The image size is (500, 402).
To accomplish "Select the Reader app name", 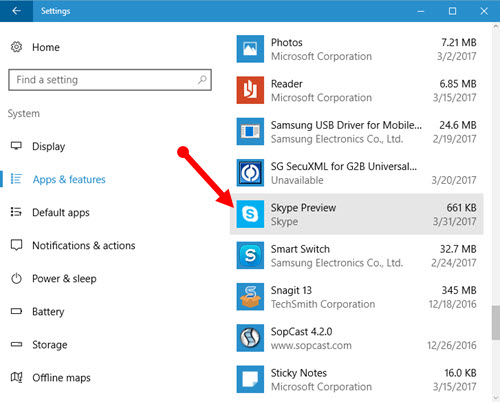I will (287, 84).
